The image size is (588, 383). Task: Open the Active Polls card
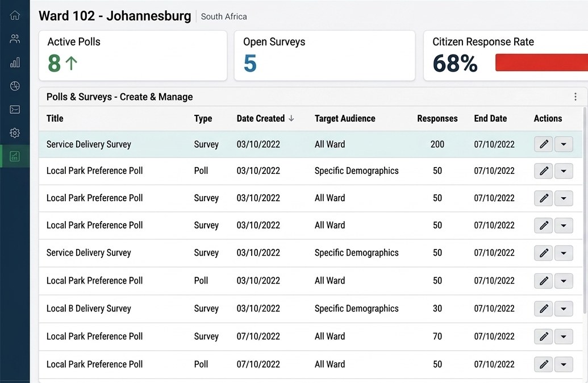point(133,56)
